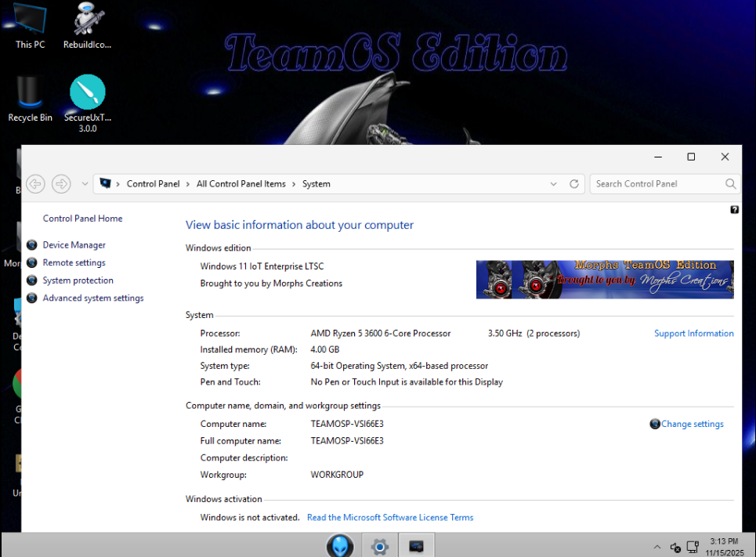The width and height of the screenshot is (756, 557).
Task: Click the alien head Start button
Action: click(x=340, y=545)
